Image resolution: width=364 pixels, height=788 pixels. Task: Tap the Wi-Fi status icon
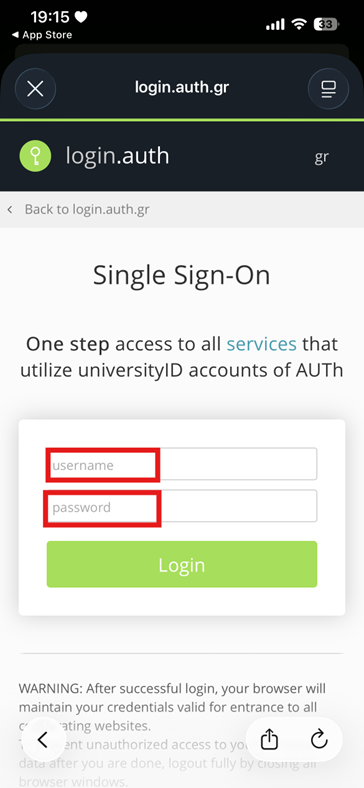pos(300,23)
